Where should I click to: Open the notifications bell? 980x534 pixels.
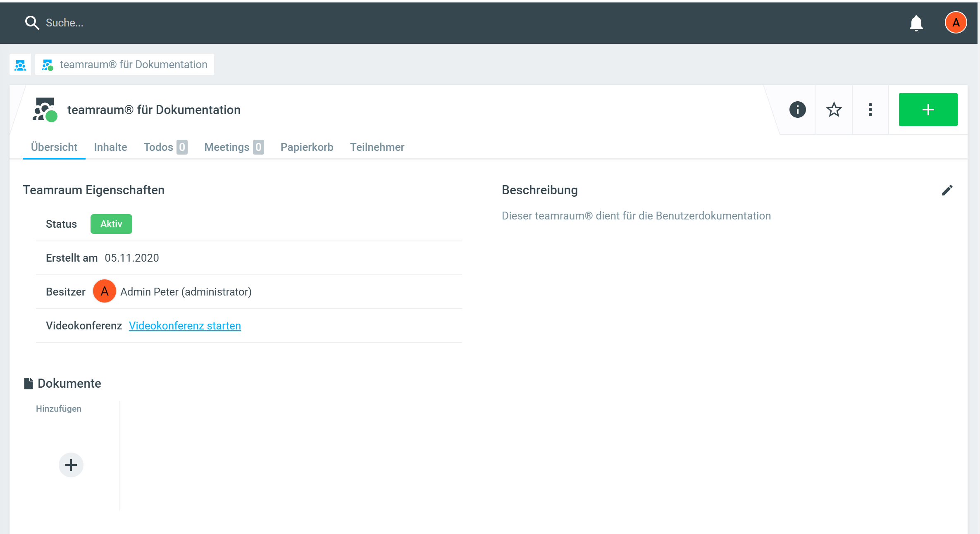916,23
